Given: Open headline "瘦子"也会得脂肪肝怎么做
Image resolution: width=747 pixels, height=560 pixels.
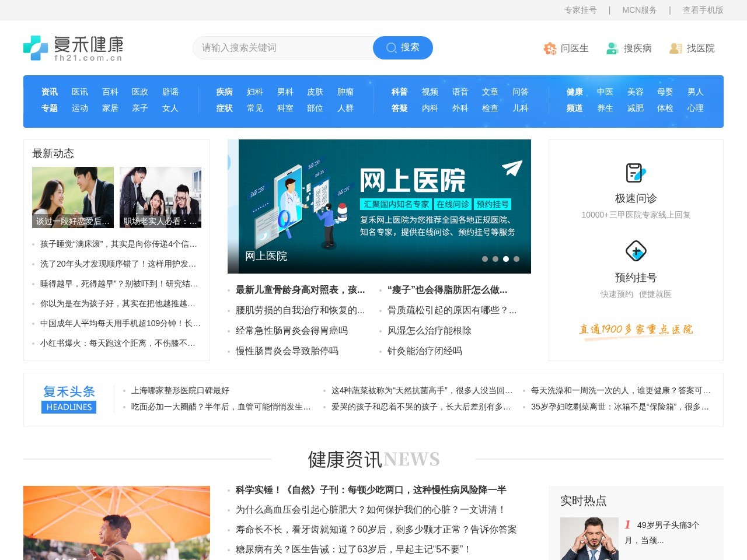Looking at the screenshot, I should 448,290.
